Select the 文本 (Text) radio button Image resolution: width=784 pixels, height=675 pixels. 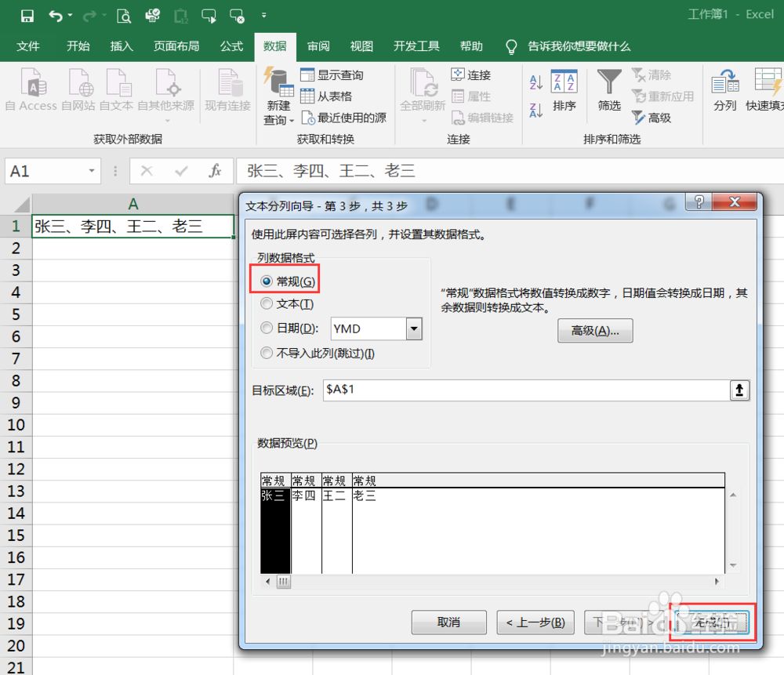click(267, 304)
